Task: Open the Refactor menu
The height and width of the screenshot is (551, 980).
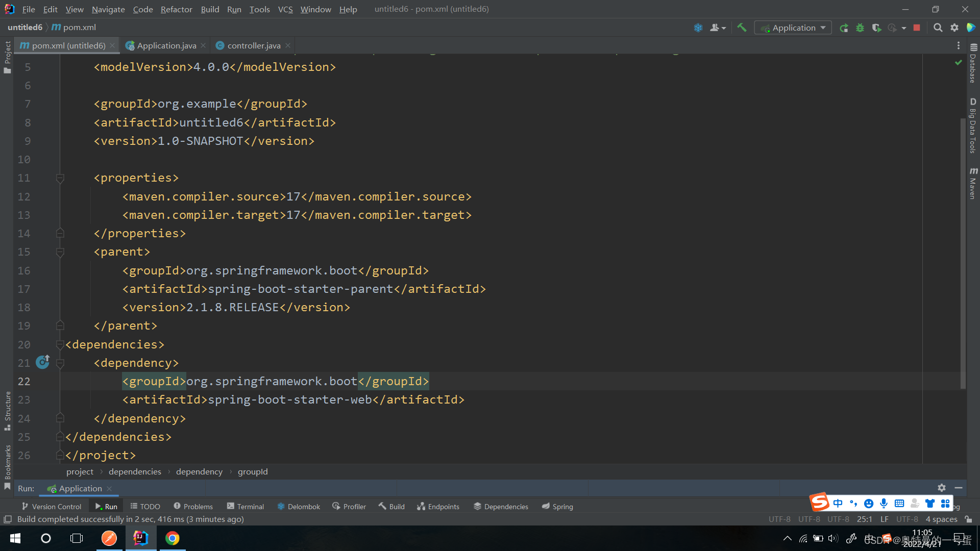Action: click(x=176, y=9)
